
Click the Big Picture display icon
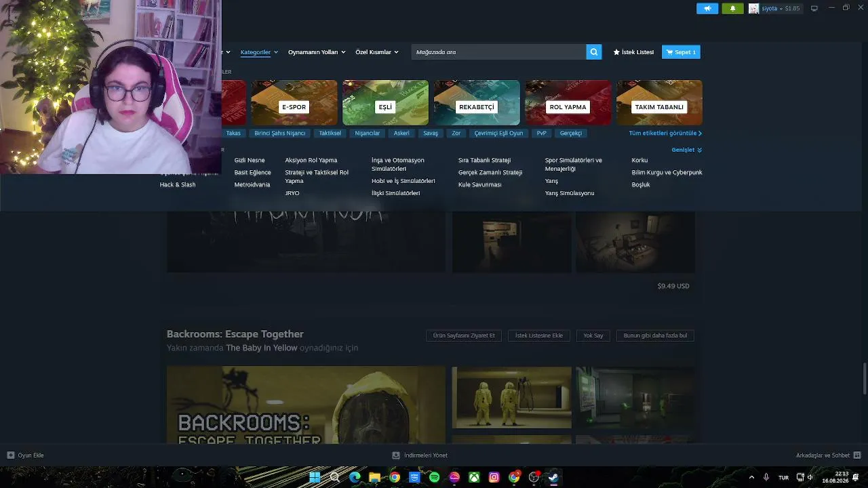coord(814,8)
